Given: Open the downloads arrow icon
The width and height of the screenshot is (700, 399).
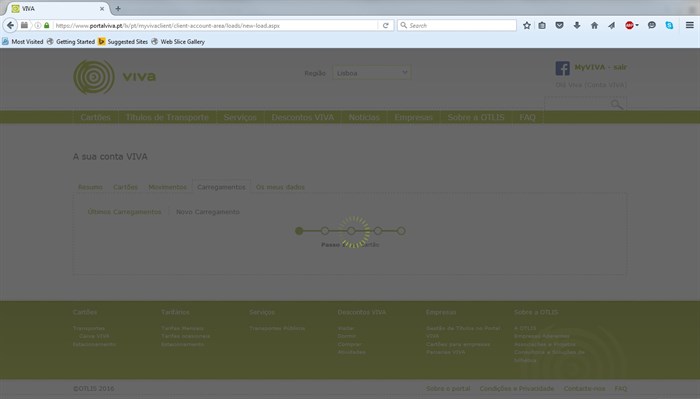Looking at the screenshot, I should 577,25.
